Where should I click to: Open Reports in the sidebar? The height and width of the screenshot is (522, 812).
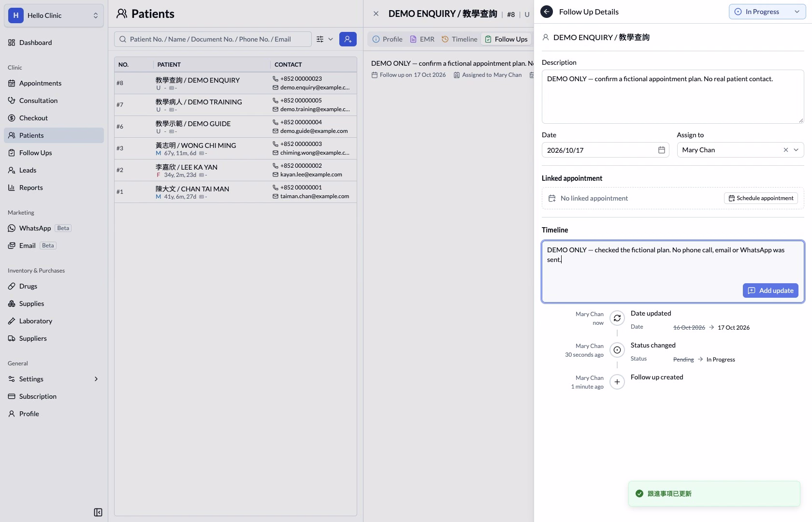click(x=54, y=188)
